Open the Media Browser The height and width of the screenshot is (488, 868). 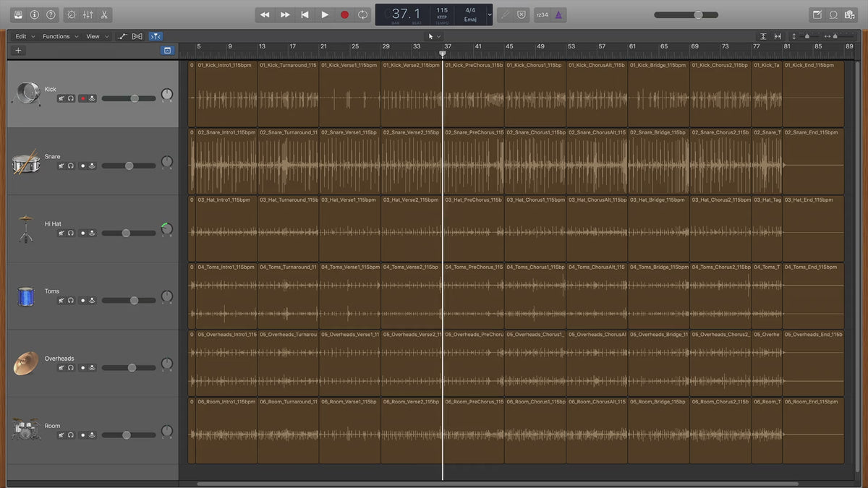[x=850, y=14]
